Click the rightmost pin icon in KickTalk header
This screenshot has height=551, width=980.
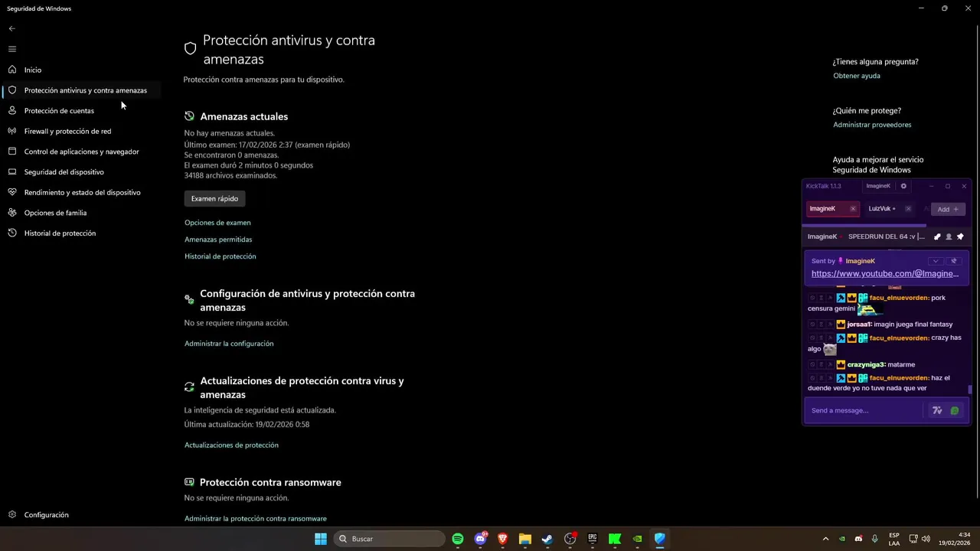[960, 236]
